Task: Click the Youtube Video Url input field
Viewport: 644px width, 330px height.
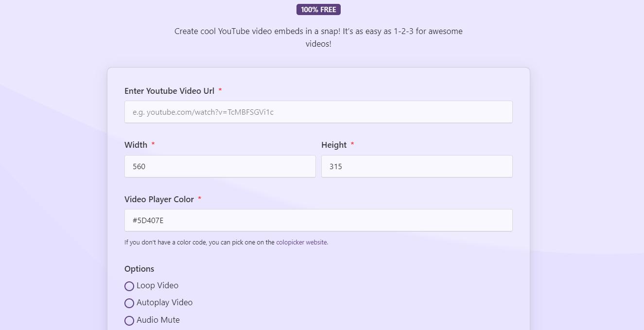Action: (x=318, y=112)
